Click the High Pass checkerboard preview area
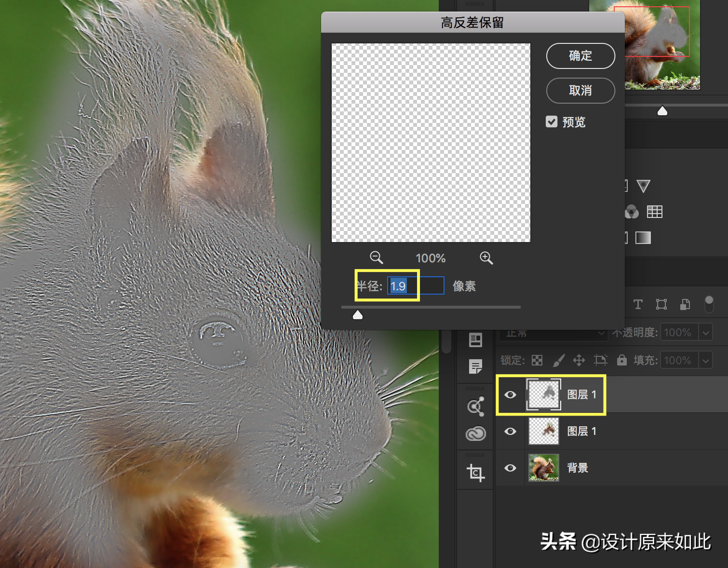The width and height of the screenshot is (728, 568). (431, 143)
